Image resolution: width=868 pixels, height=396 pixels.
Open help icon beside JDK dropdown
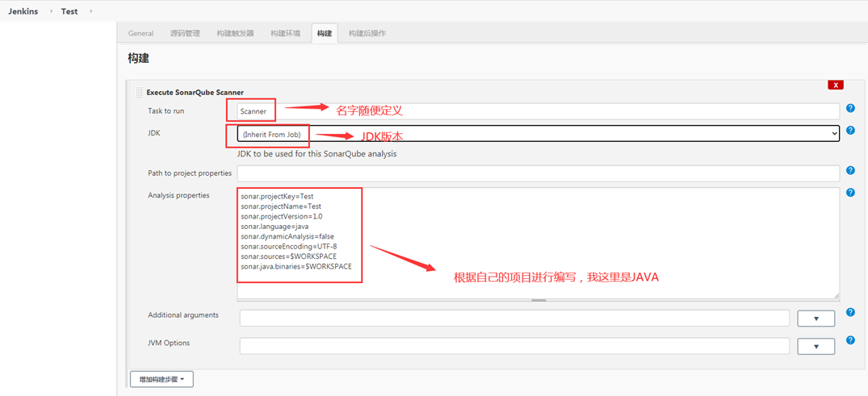[x=851, y=131]
